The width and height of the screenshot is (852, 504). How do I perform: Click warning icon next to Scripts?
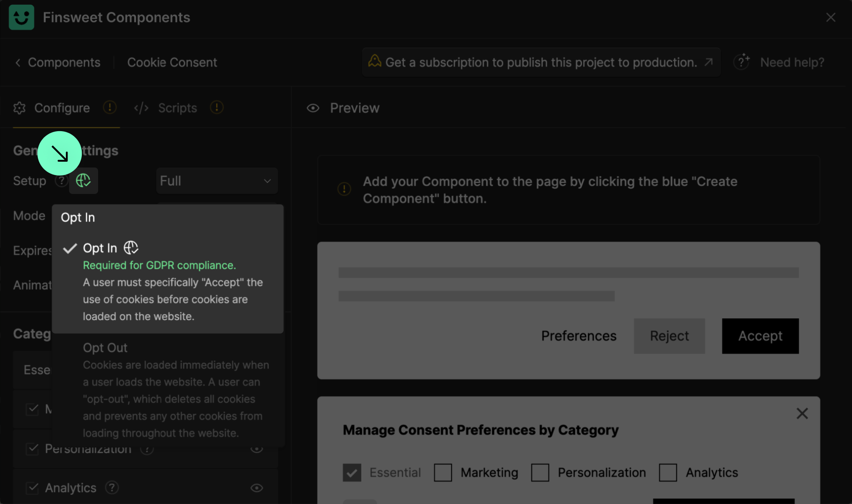216,107
